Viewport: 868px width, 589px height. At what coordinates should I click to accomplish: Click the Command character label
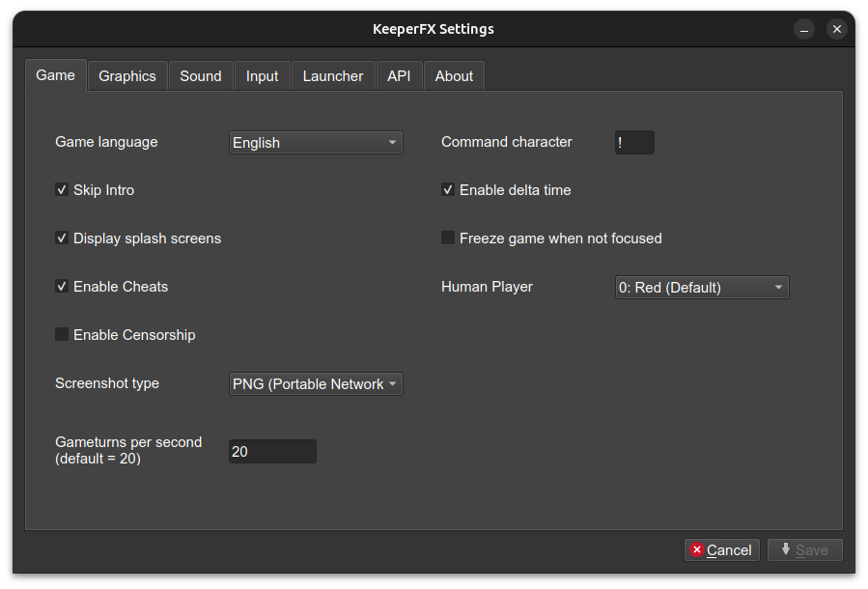click(507, 142)
